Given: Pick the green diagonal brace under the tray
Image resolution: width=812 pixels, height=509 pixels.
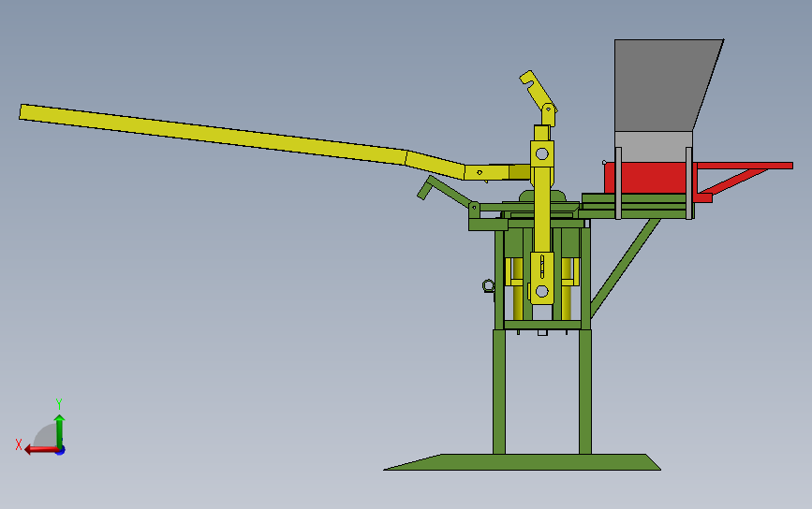Looking at the screenshot, I should coord(625,268).
